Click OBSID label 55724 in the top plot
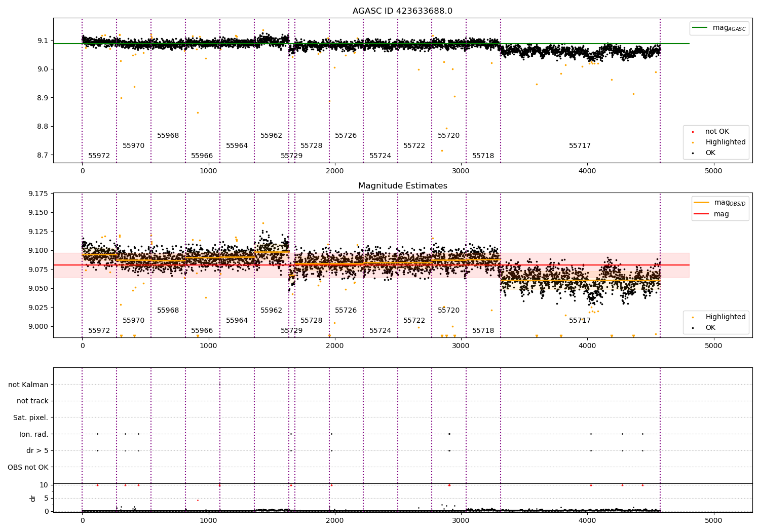Viewport: 760px width, 532px height. click(x=381, y=156)
